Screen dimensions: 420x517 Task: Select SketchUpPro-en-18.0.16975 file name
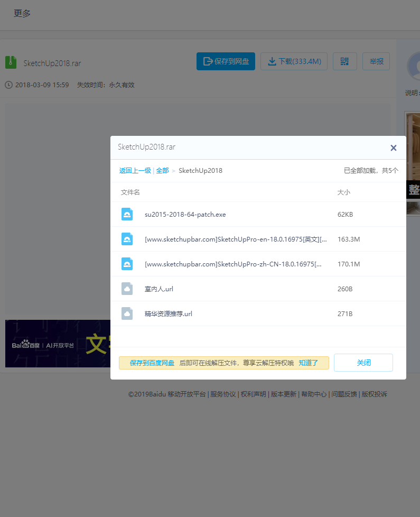236,239
